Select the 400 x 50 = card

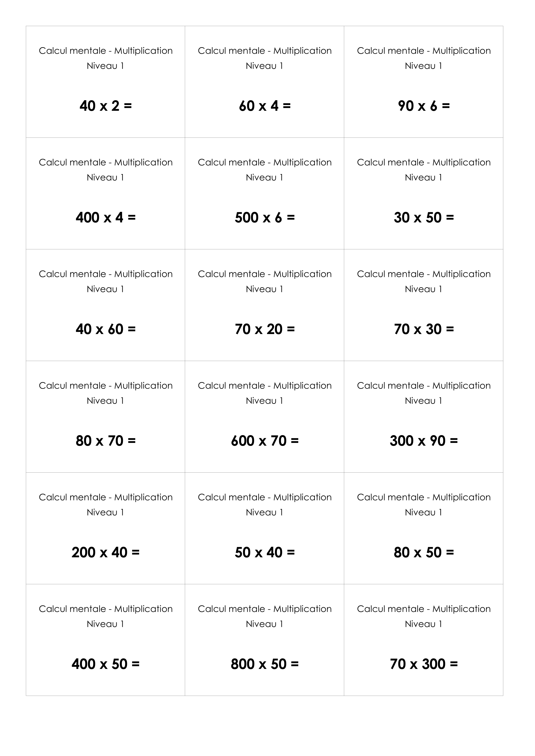coord(105,640)
